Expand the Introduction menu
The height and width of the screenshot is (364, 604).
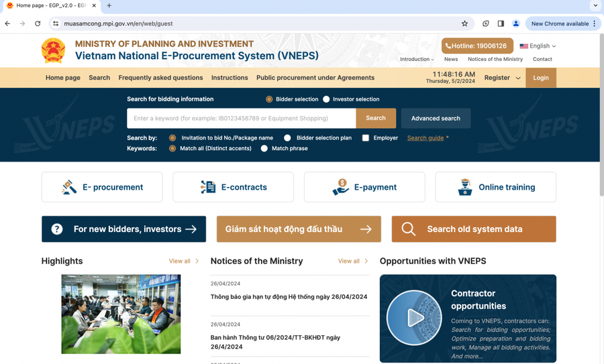click(x=417, y=59)
